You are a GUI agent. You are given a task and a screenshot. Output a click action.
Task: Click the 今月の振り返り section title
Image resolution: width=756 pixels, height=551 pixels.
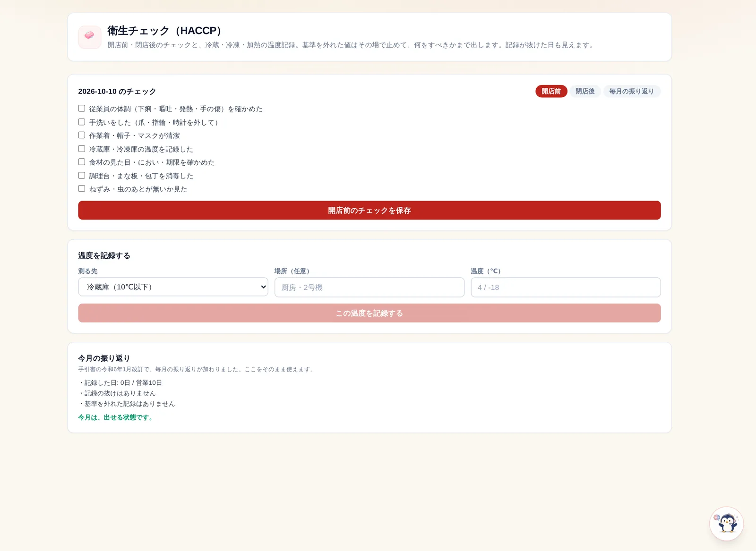104,358
